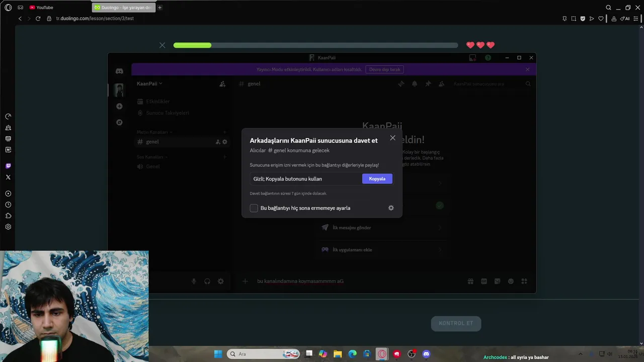The image size is (644, 362).
Task: Open Opera sidebar settings gear
Action: (x=8, y=227)
